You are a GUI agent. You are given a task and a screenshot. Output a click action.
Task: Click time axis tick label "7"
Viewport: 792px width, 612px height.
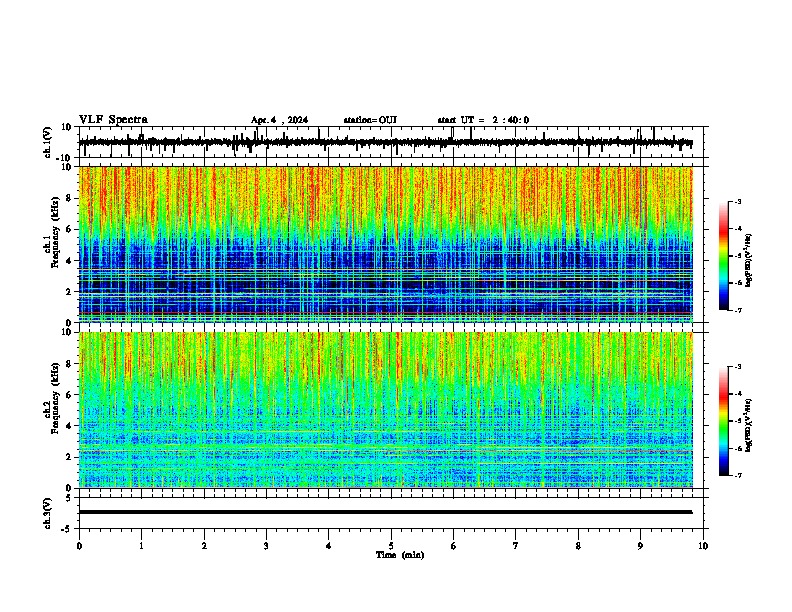point(516,546)
